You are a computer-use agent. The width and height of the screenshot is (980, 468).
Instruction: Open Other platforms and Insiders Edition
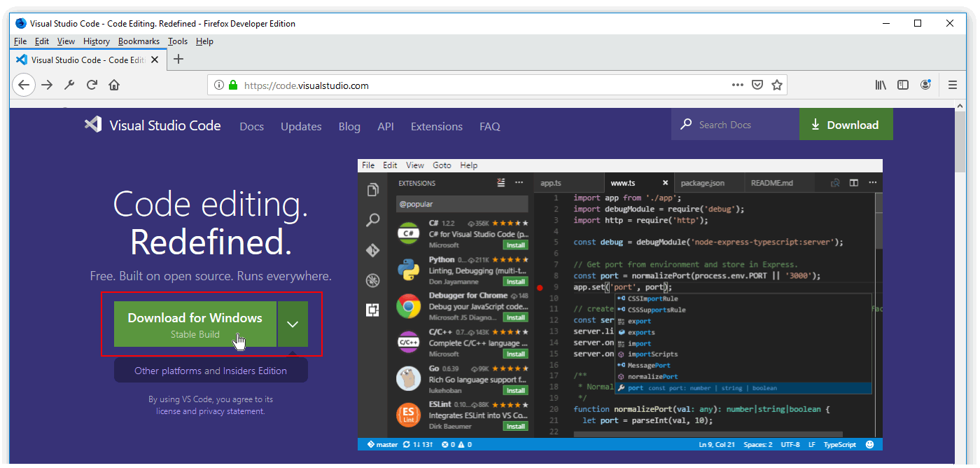211,371
